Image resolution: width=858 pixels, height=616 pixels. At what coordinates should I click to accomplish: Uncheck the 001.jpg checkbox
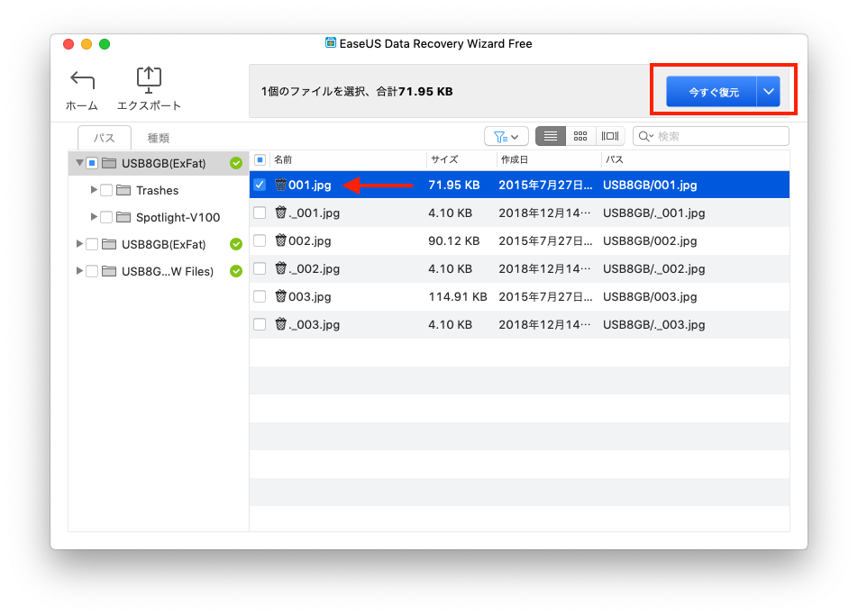260,185
